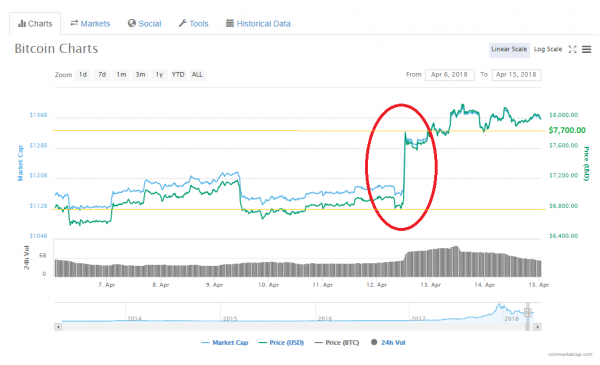The width and height of the screenshot is (600, 365).
Task: Set zoom to 1y
Action: coord(159,75)
